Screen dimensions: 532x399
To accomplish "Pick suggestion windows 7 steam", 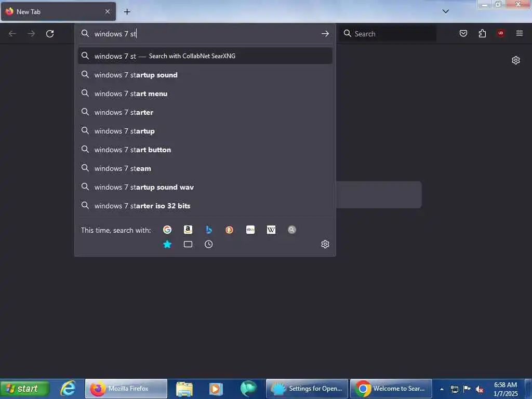I will [205, 168].
